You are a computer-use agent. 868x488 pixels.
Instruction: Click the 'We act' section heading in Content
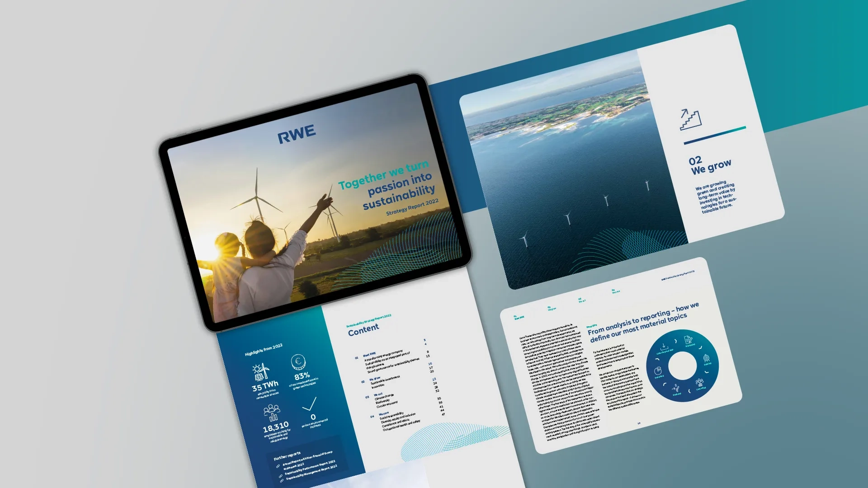(378, 394)
